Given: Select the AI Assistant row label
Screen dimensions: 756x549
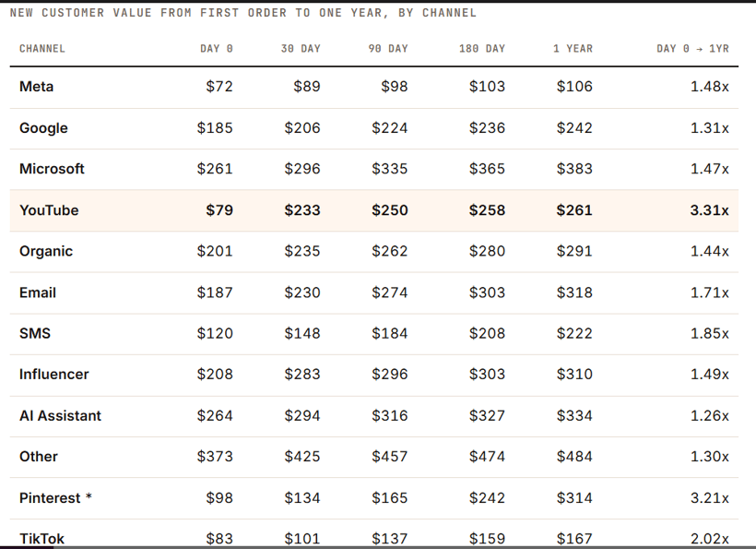Looking at the screenshot, I should 60,416.
